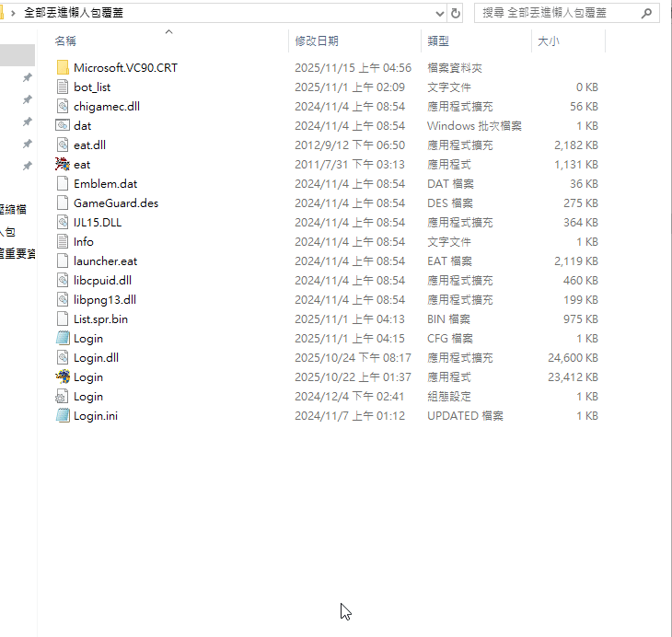Select the libcpuid.dll file icon
The height and width of the screenshot is (637, 672).
[63, 280]
